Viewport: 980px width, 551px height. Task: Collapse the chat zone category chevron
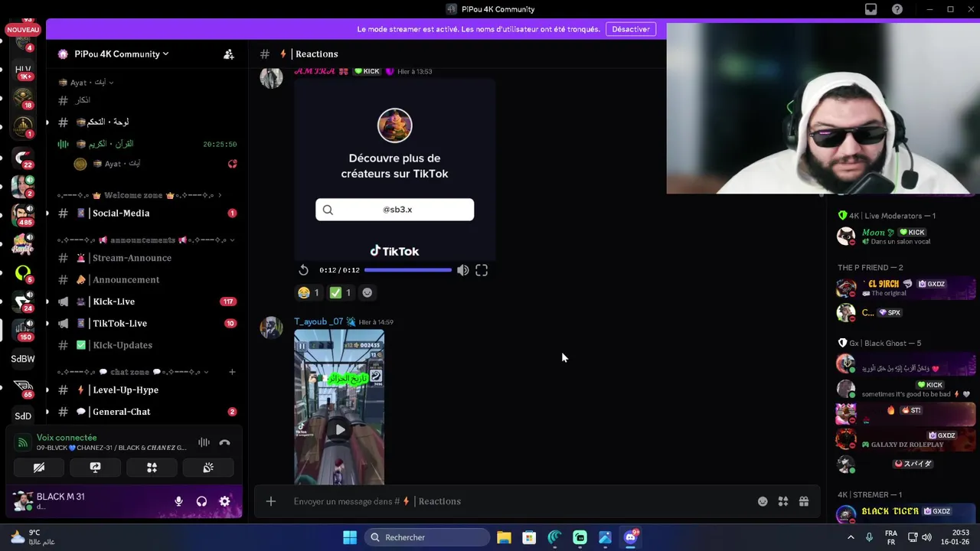pos(206,373)
